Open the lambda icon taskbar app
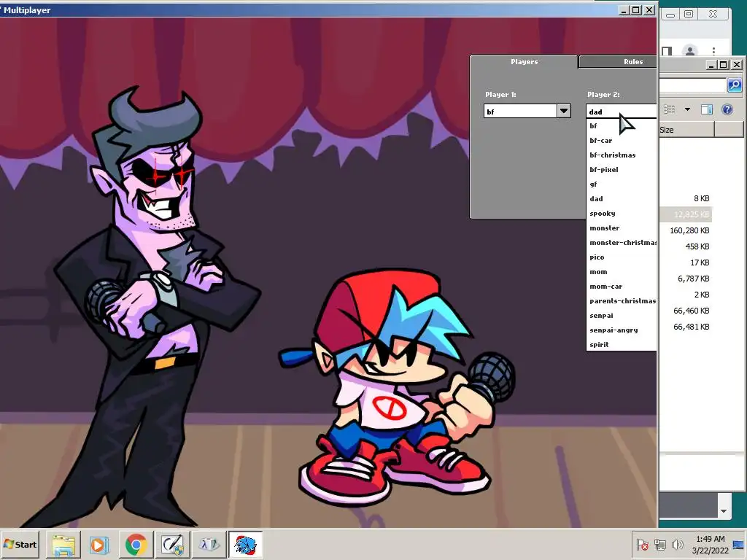The image size is (747, 560). (x=209, y=544)
